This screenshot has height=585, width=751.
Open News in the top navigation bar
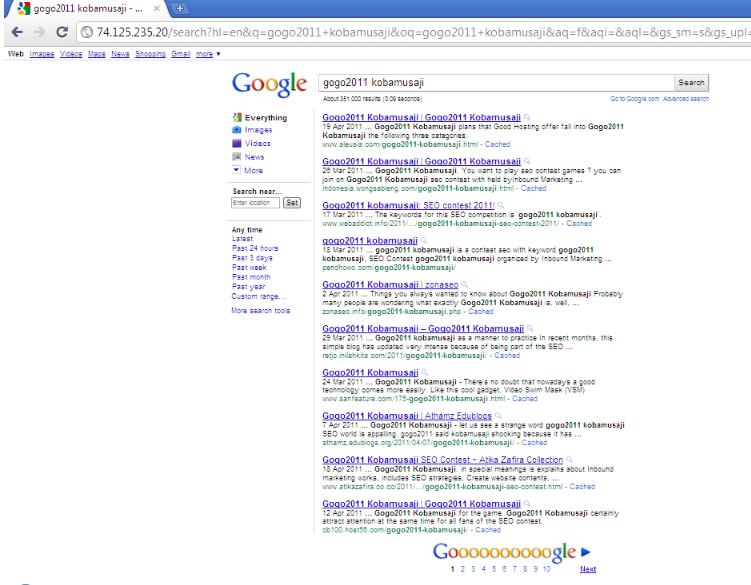pos(120,54)
